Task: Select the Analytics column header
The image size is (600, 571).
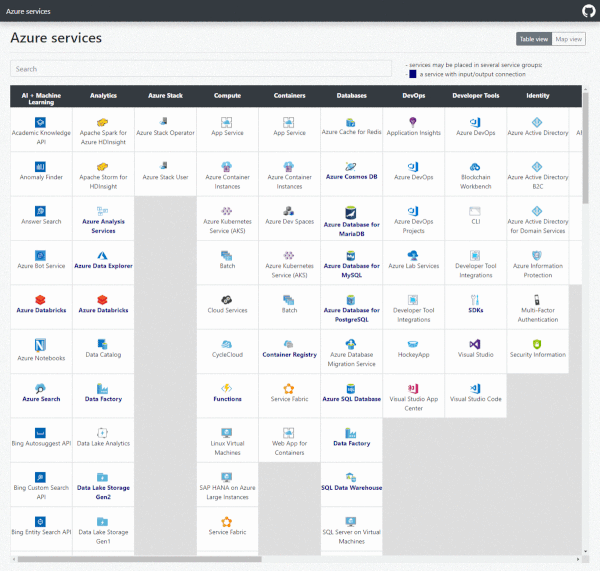Action: coord(103,95)
